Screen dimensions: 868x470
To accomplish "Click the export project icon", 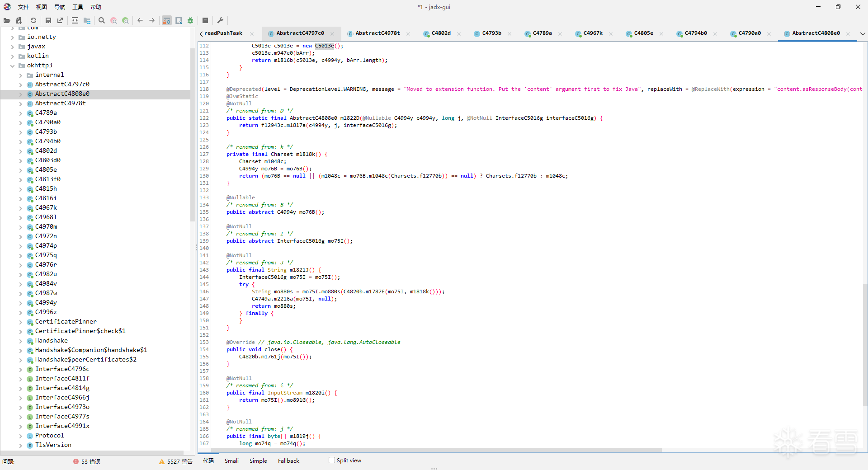I will (60, 20).
